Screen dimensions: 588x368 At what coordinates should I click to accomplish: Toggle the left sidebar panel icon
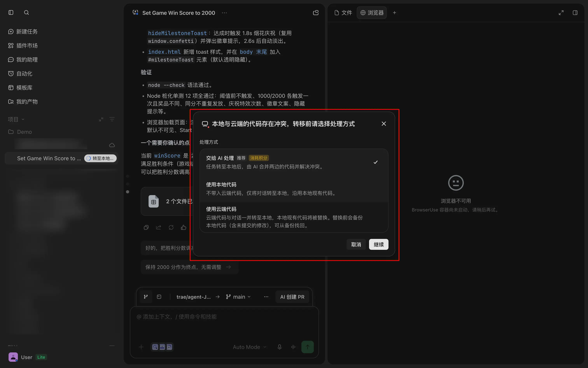(x=11, y=12)
